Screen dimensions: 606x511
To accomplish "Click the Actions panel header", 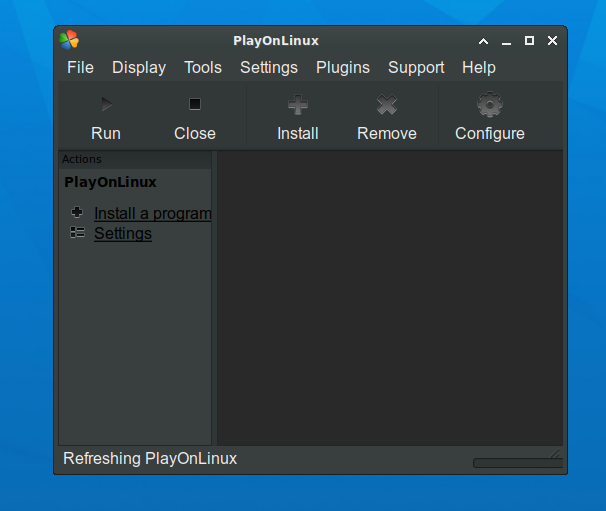I will [135, 159].
